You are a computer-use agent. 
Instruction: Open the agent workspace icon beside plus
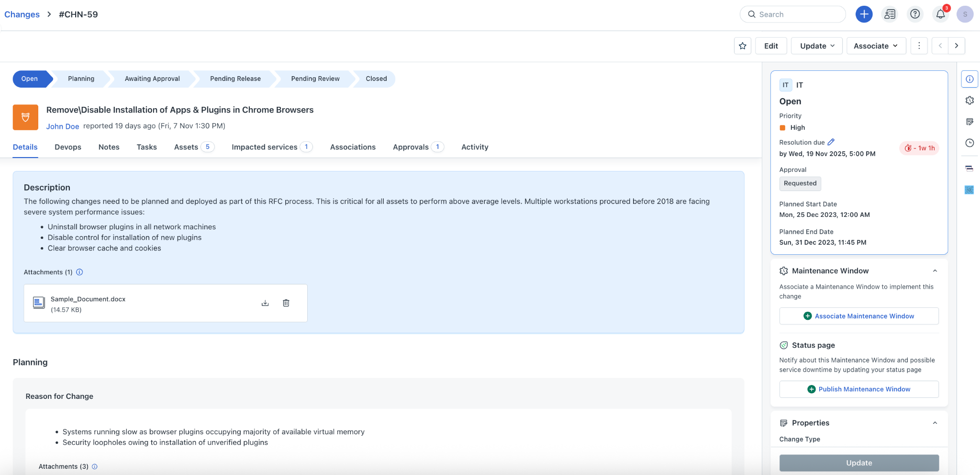click(x=890, y=14)
